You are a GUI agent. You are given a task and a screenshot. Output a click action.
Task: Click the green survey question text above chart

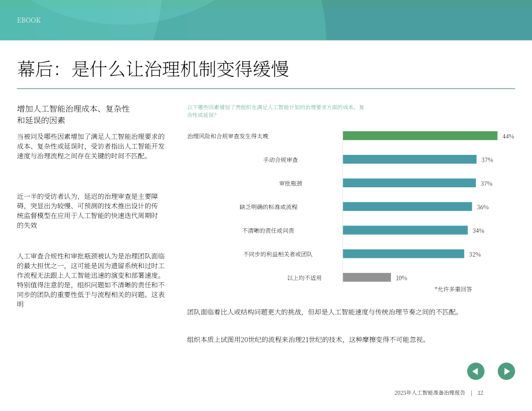275,111
